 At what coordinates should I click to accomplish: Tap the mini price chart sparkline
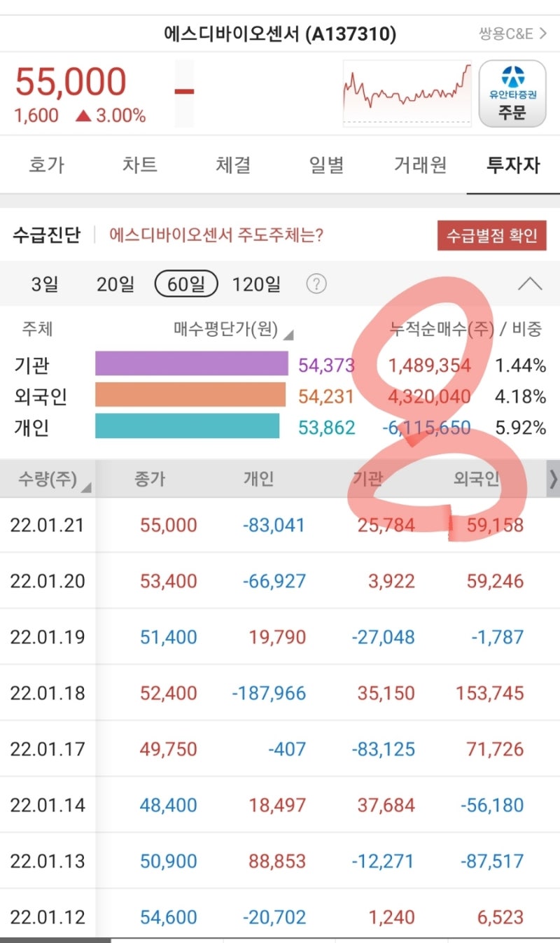[406, 93]
